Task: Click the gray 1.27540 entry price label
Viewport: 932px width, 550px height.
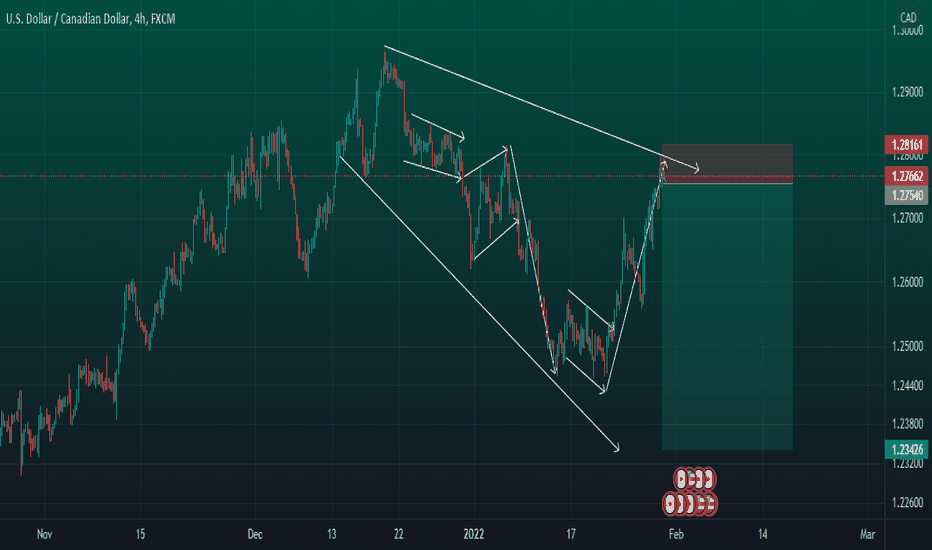Action: coord(906,195)
